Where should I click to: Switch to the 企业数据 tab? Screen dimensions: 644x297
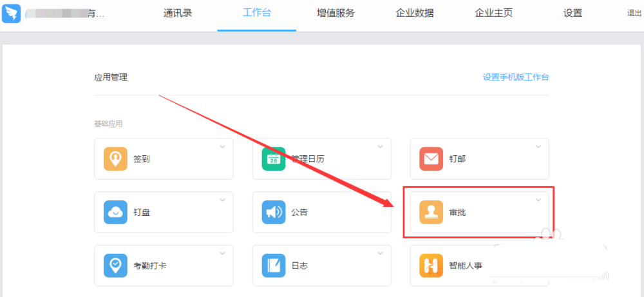tap(414, 13)
